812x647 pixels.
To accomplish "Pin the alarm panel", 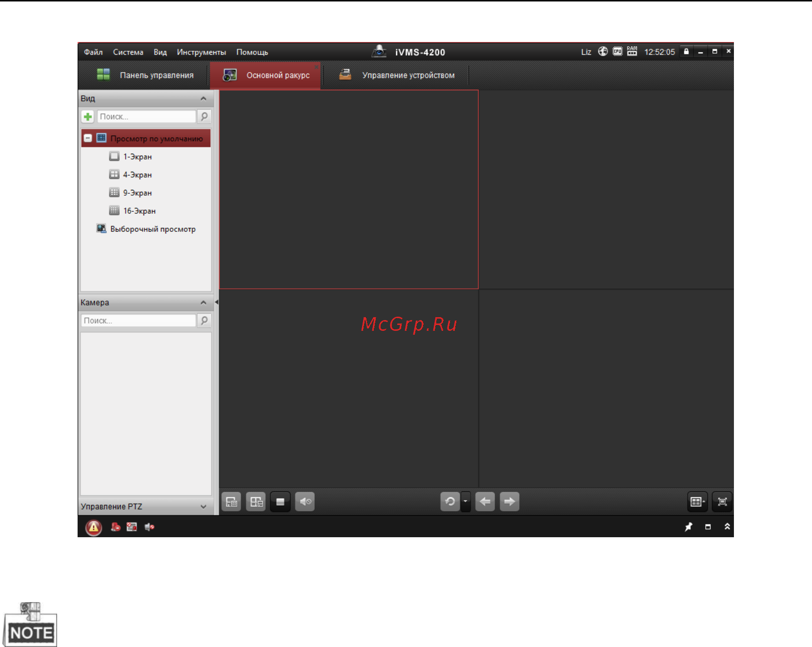I will [x=689, y=527].
